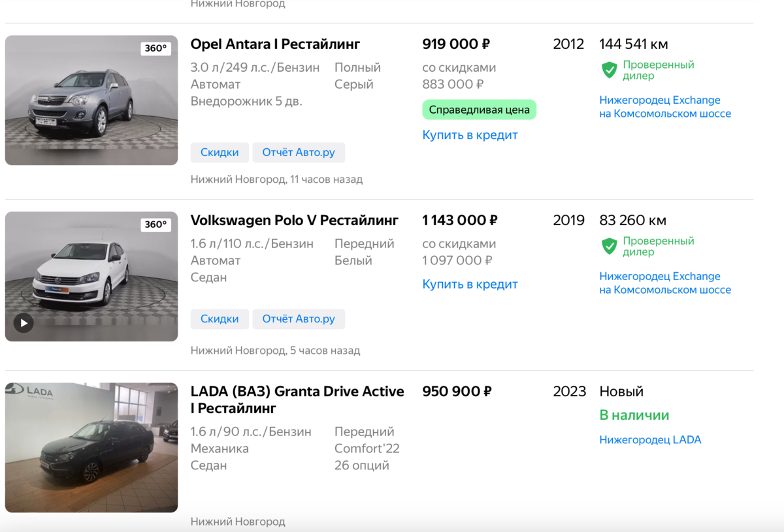This screenshot has width=784, height=532.
Task: Click discounted price 1 097 000 ₽
Action: [457, 260]
